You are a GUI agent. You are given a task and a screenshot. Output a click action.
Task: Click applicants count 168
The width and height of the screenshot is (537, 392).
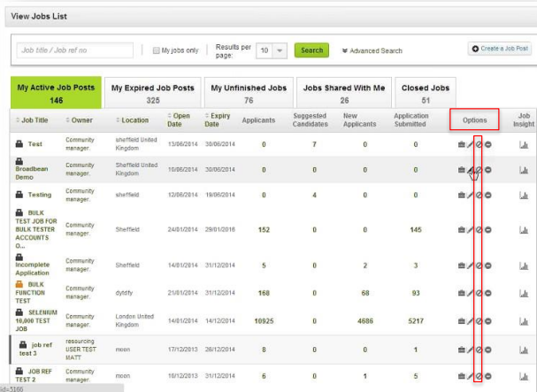[x=264, y=293]
